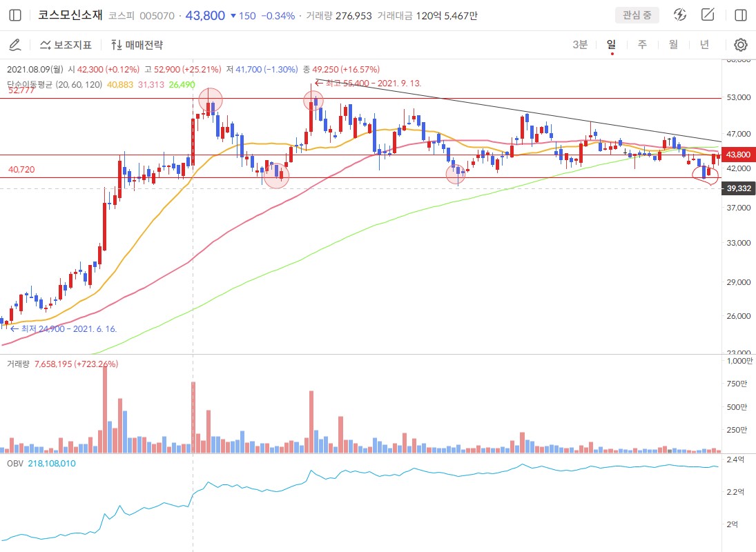Click the 47,000 price axis label

[739, 134]
